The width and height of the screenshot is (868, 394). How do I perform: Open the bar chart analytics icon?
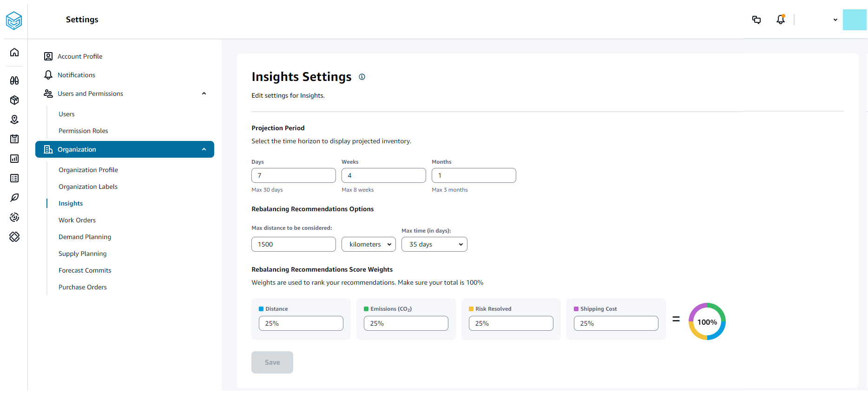[14, 159]
